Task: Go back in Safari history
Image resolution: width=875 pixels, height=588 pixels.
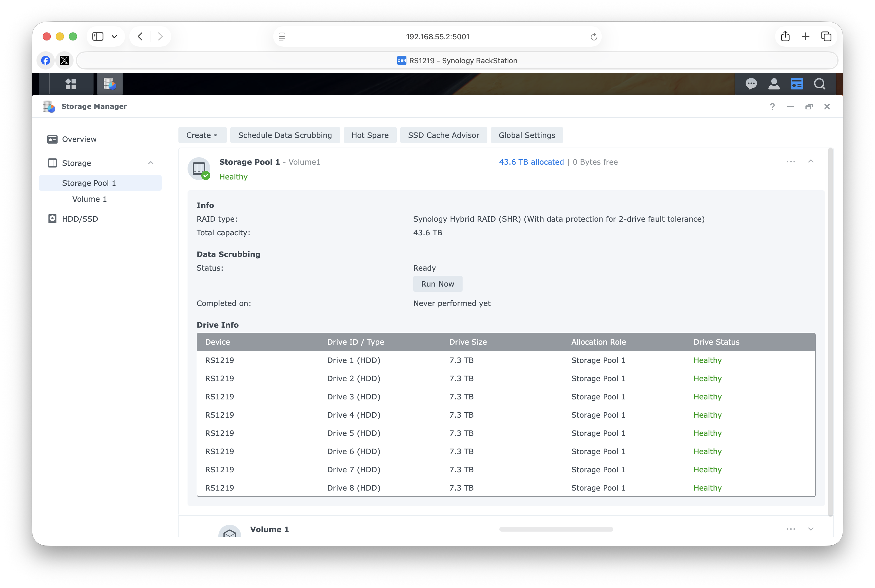Action: coord(140,36)
